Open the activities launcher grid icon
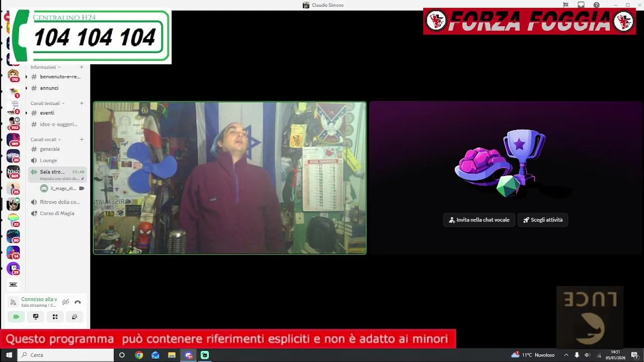Viewport: 644px width, 362px height. pos(55,317)
